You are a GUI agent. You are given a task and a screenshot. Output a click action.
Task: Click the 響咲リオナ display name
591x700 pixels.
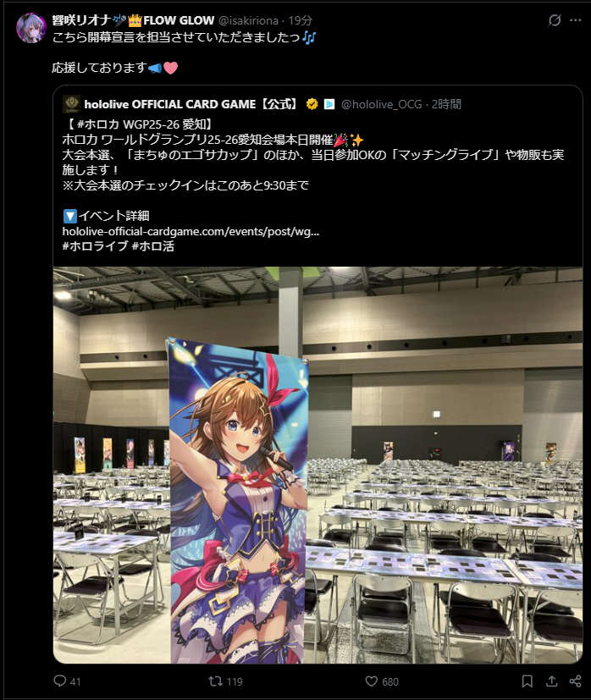click(81, 20)
